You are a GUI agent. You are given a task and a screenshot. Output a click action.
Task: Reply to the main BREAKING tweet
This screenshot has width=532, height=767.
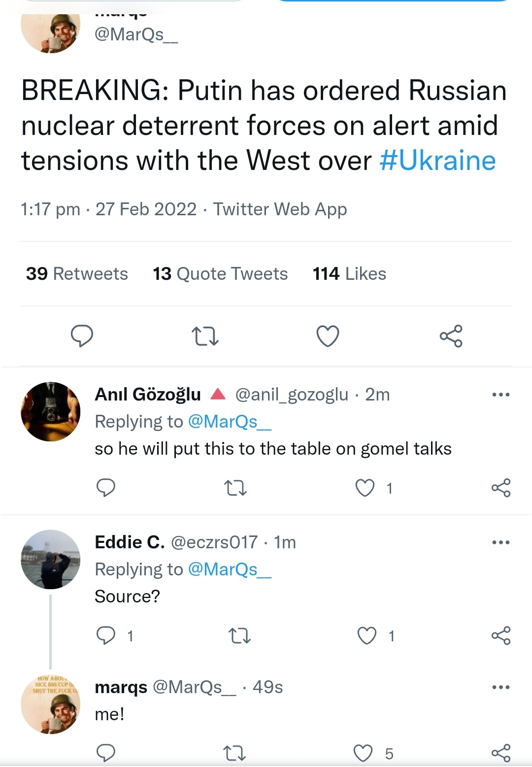coord(82,336)
